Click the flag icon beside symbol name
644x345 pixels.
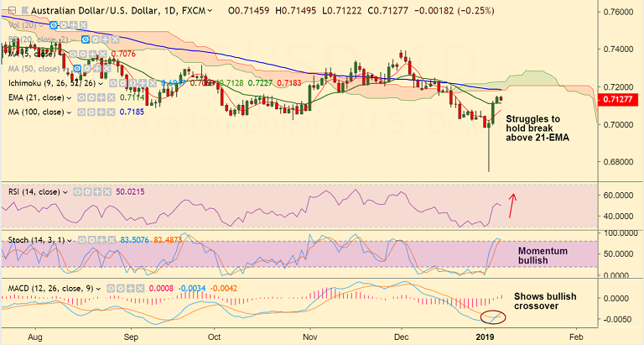pos(25,10)
